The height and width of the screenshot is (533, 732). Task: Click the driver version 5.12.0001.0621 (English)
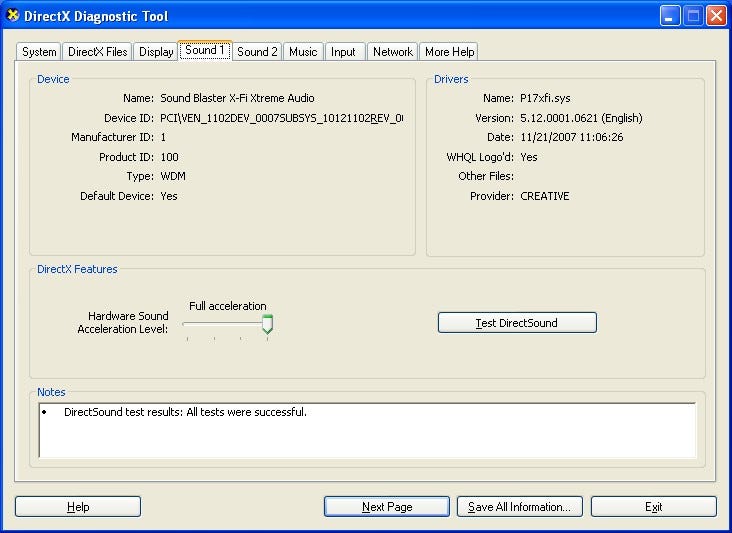[581, 118]
